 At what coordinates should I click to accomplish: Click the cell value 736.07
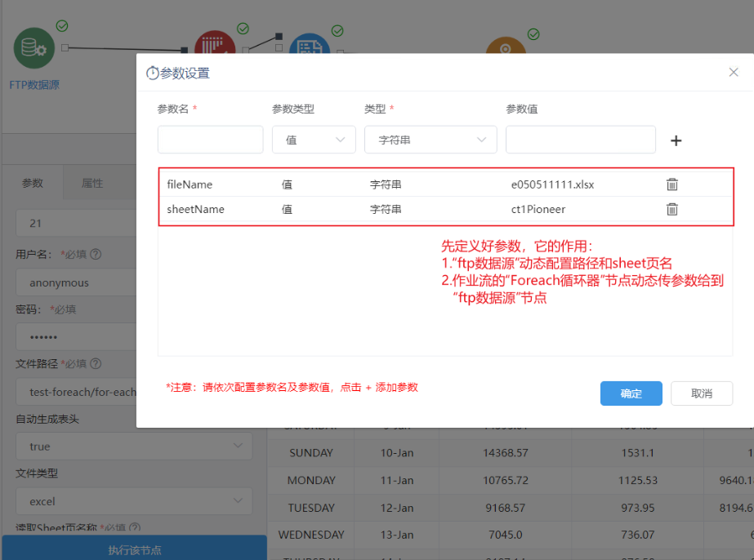click(x=638, y=535)
